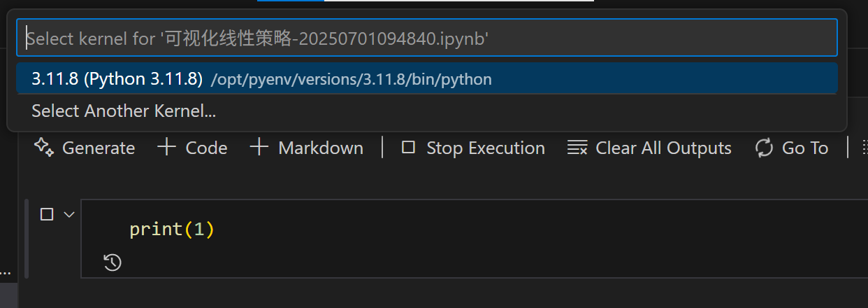The image size is (868, 308).
Task: Focus the Select kernel search box
Action: [x=426, y=38]
